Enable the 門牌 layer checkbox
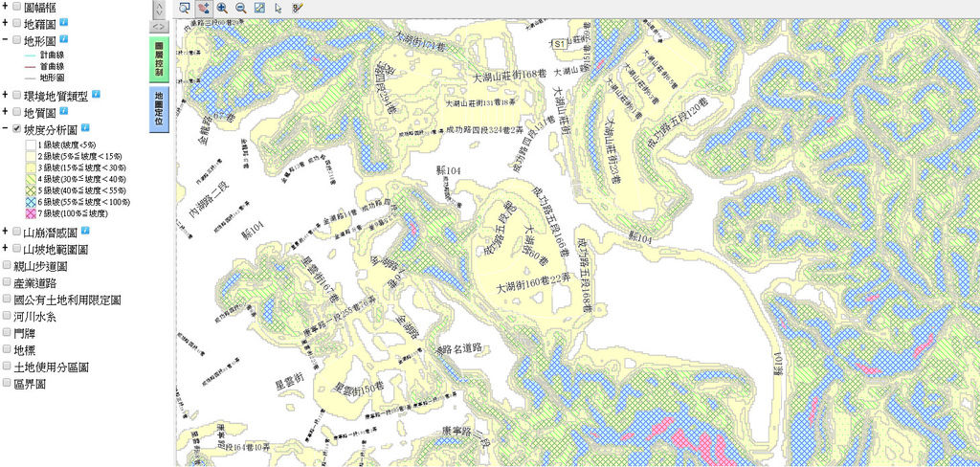Viewport: 980px width, 467px height. [7, 333]
